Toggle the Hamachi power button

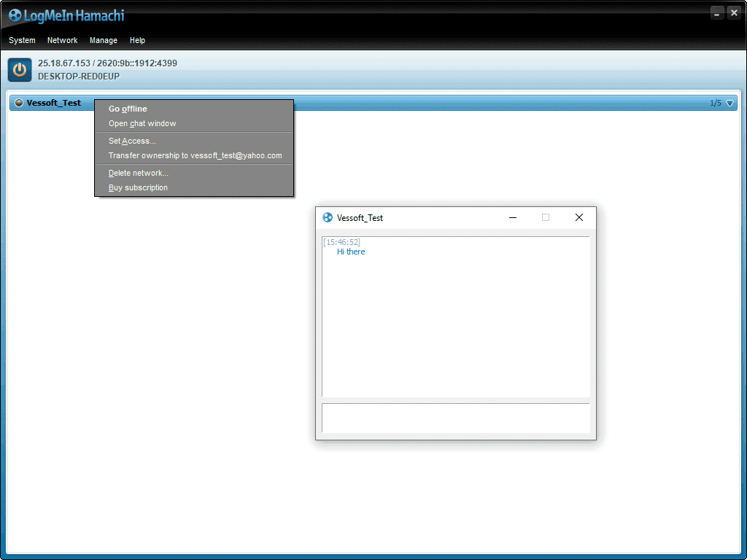tap(20, 70)
